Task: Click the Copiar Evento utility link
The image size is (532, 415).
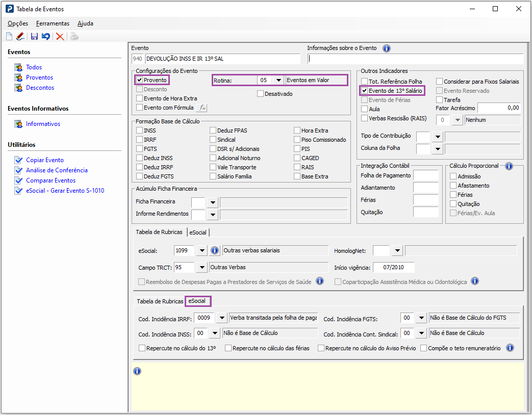Action: (x=45, y=160)
